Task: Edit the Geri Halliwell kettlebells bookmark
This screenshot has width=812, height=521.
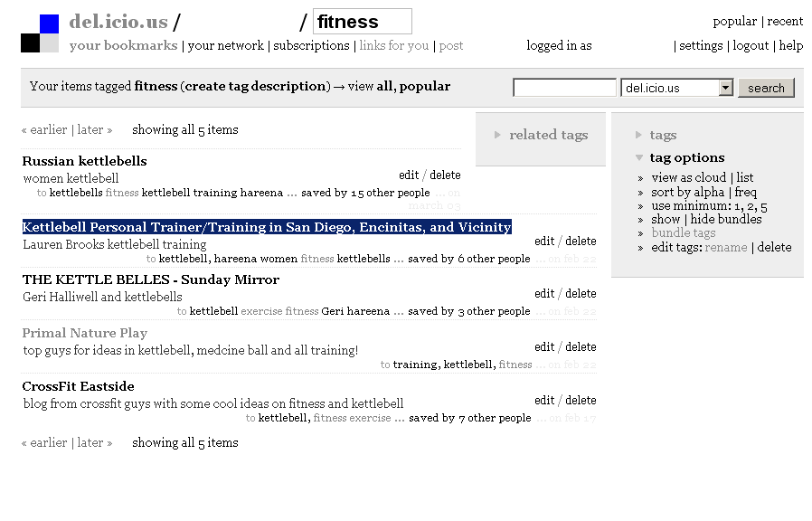Action: click(x=544, y=294)
